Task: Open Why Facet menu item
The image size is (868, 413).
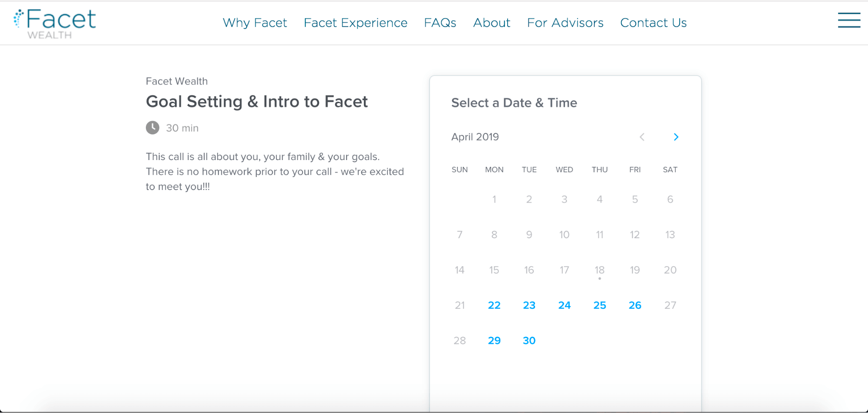Action: point(255,23)
